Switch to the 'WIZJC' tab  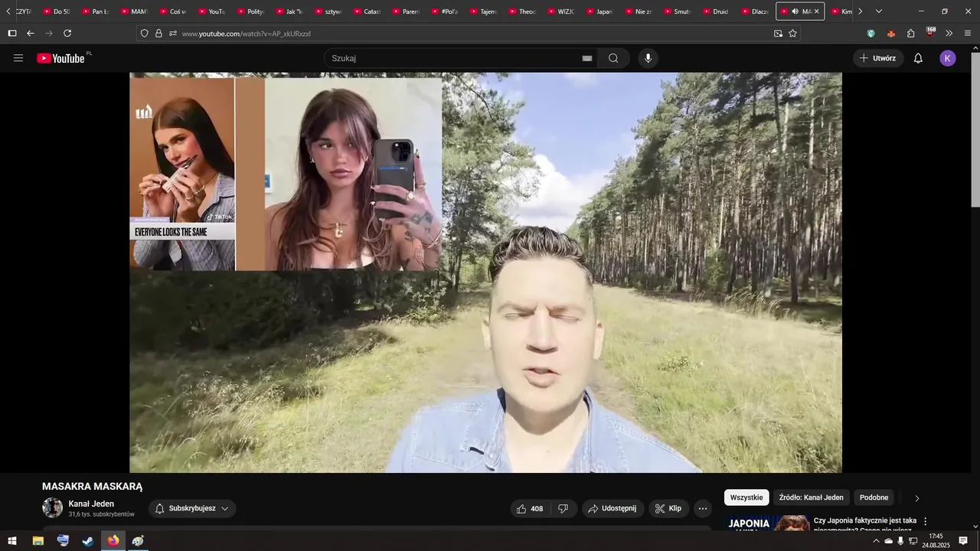[560, 11]
